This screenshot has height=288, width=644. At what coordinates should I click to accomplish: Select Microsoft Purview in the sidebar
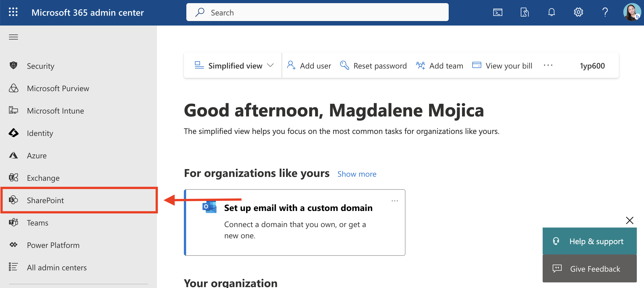58,88
